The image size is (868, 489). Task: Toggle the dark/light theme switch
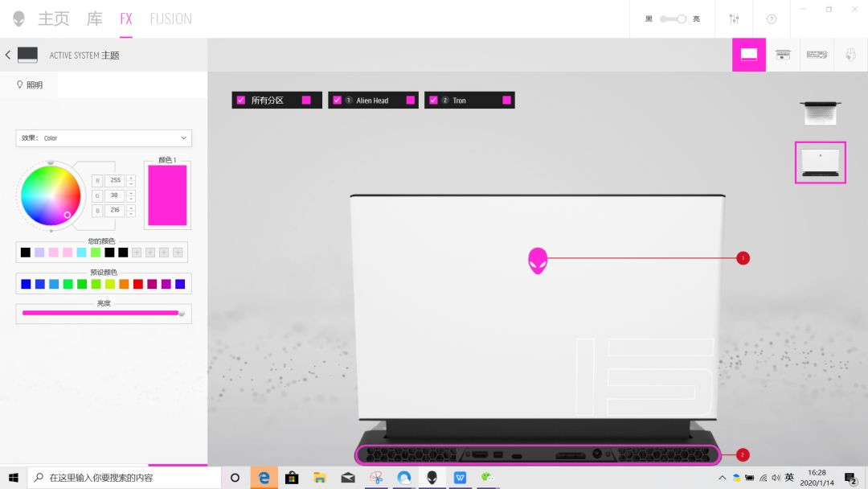[x=674, y=18]
